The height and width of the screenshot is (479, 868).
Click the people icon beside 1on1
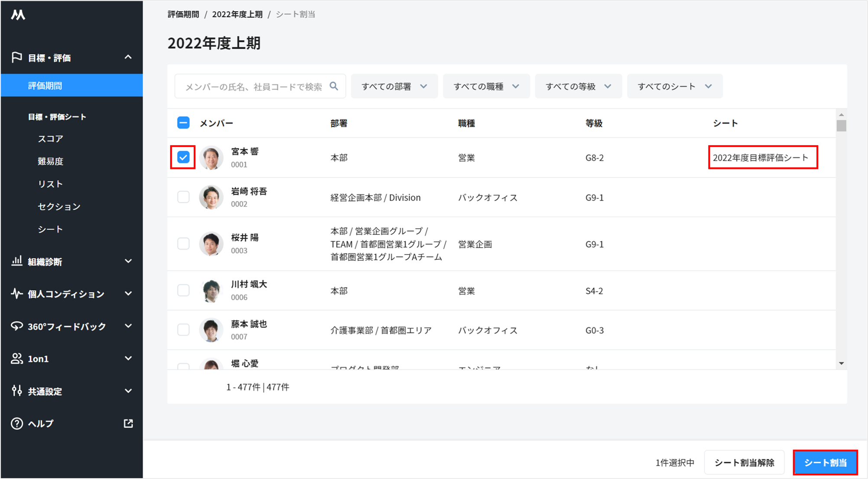point(17,359)
